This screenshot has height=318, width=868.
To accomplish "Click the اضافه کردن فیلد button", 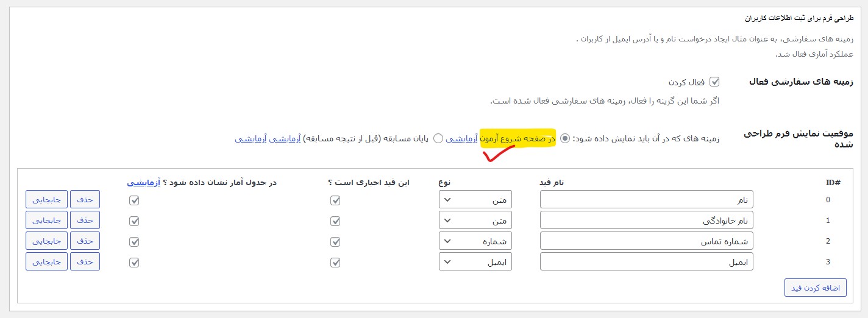I will click(815, 287).
